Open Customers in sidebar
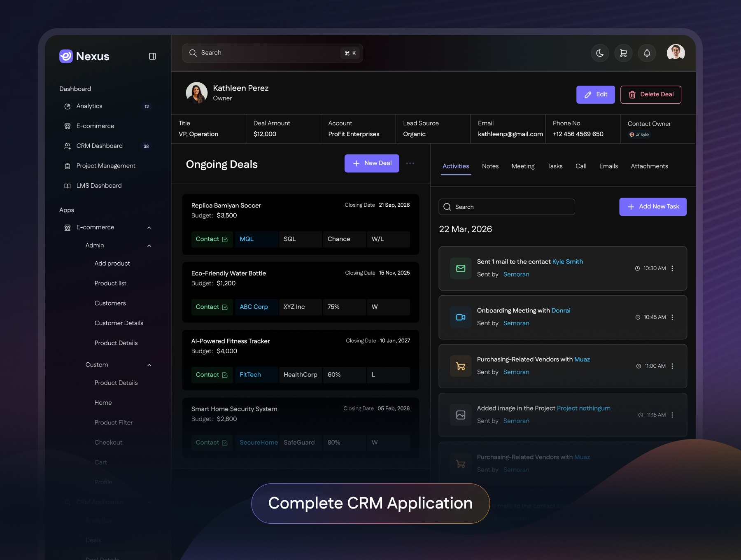Viewport: 741px width, 560px height. point(110,303)
